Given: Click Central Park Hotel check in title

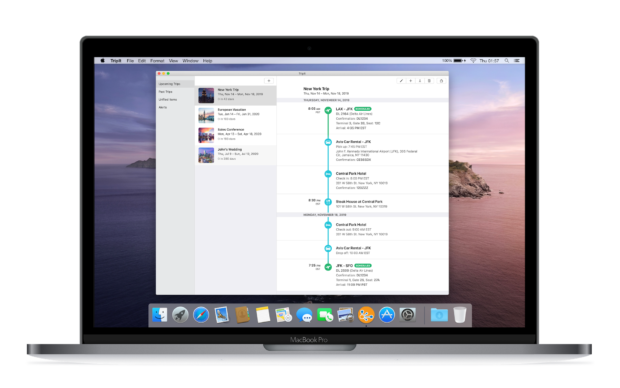Looking at the screenshot, I should coord(351,173).
